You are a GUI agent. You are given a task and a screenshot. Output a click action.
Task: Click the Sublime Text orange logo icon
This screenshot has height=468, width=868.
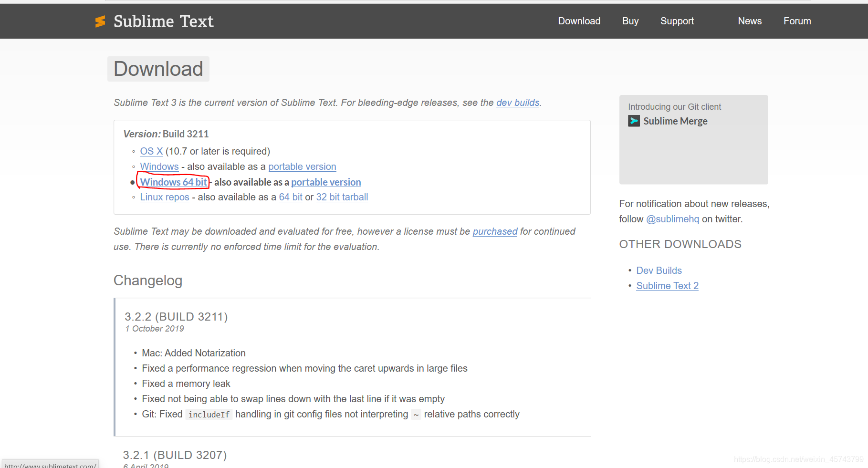coord(100,21)
